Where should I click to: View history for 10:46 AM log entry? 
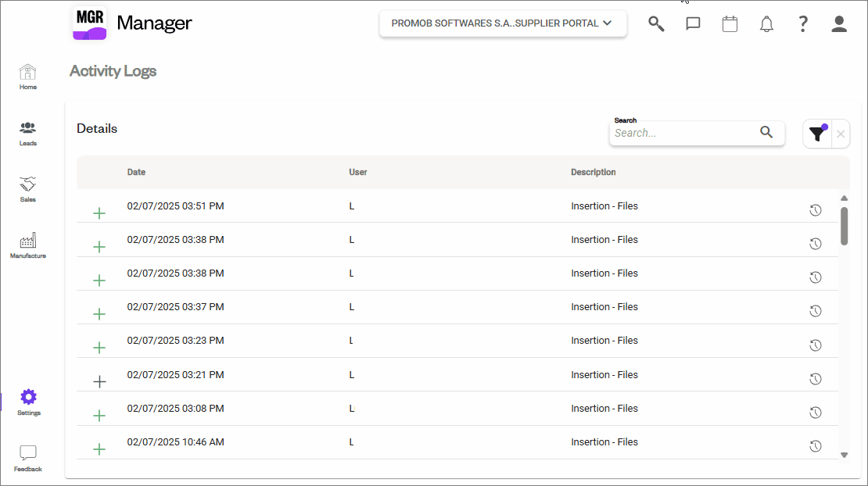tap(815, 446)
